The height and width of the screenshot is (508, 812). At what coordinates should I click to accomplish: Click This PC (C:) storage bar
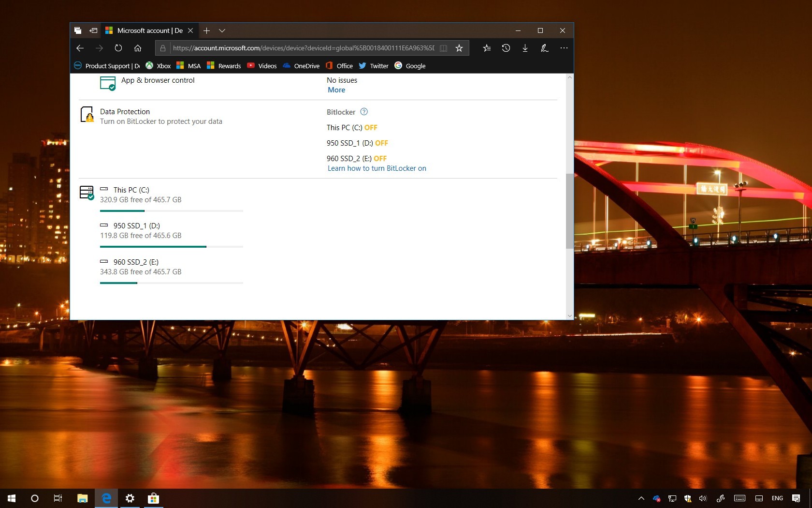[172, 211]
